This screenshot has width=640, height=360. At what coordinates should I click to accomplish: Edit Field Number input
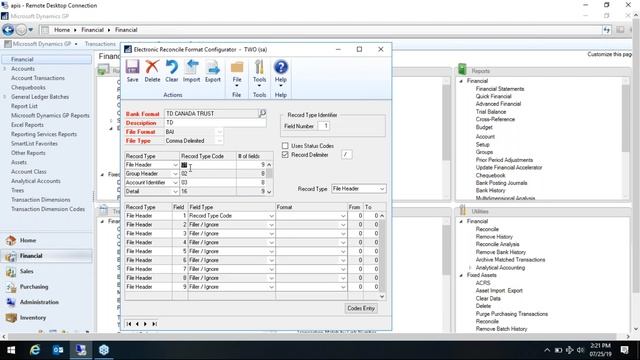[324, 126]
